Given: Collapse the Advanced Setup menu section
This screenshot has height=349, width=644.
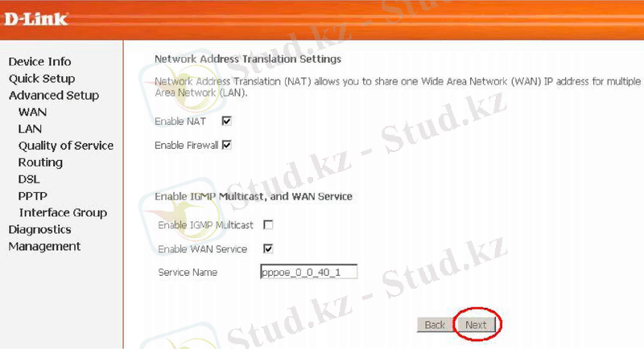Looking at the screenshot, I should point(54,95).
